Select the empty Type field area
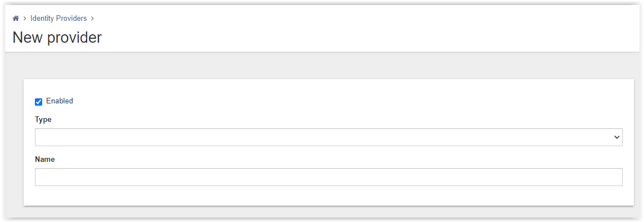 328,138
